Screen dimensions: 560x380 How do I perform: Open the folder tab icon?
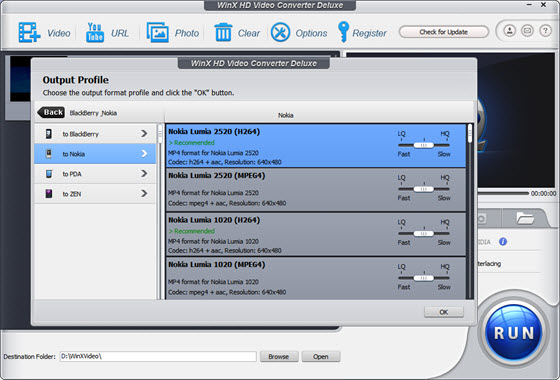tap(525, 218)
